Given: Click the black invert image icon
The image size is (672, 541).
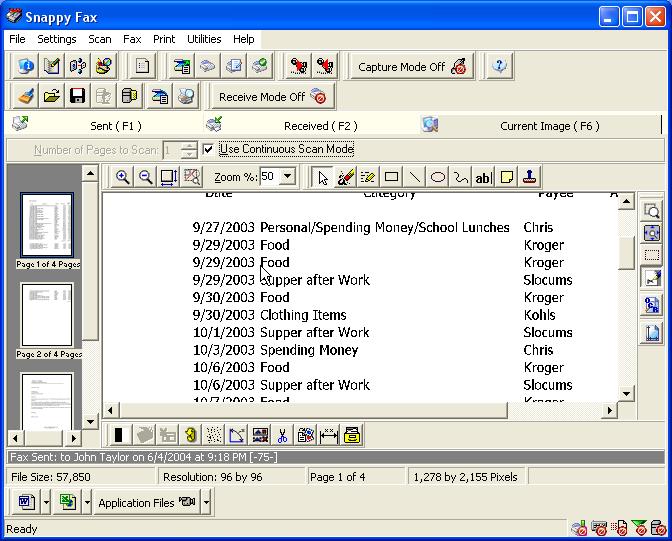Looking at the screenshot, I should click(119, 436).
